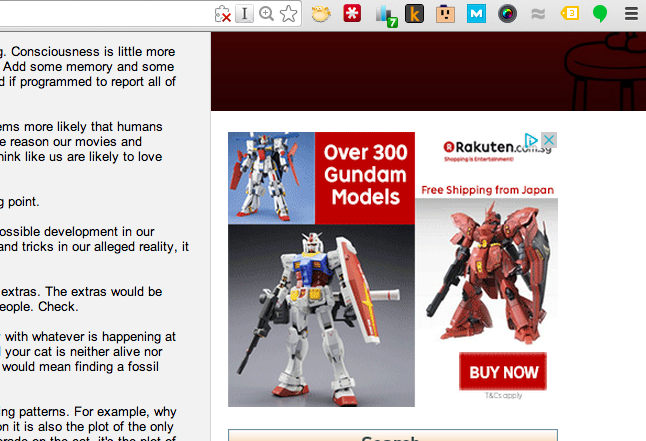The image size is (646, 441).
Task: Click the 'T&Cs apply' text under Buy Now
Action: pos(503,395)
